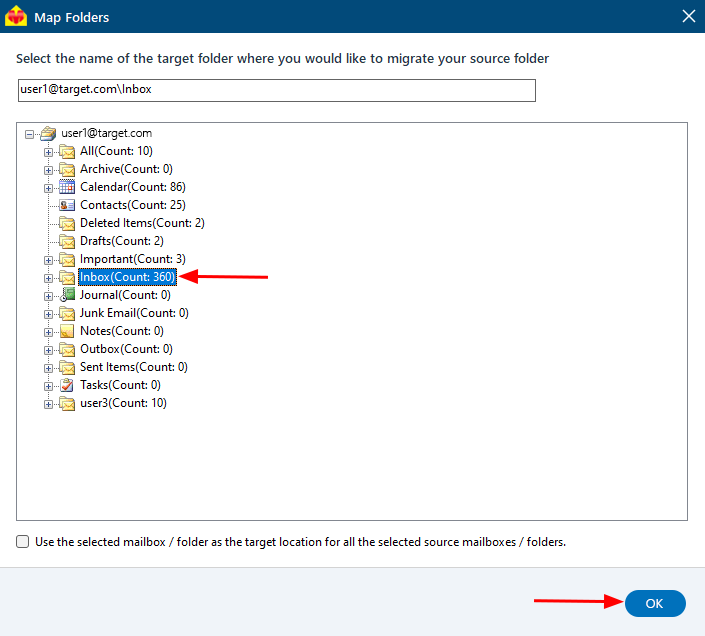Confirm mapping with the OK button
The width and height of the screenshot is (705, 636).
[x=655, y=604]
